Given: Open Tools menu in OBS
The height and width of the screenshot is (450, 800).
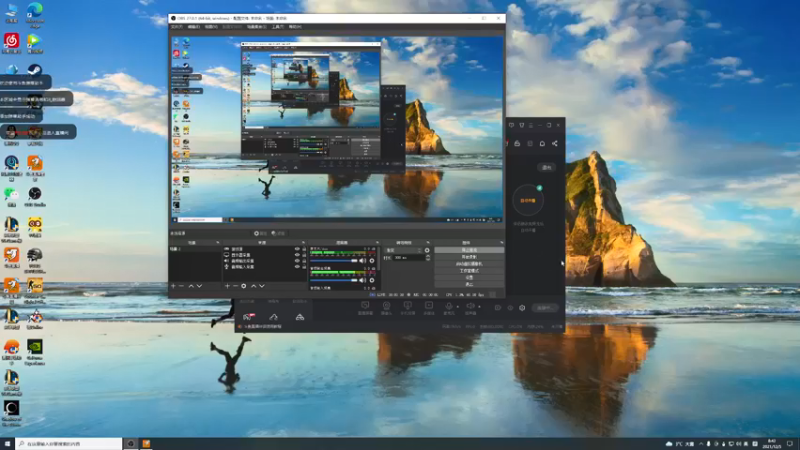Looking at the screenshot, I should pos(278,27).
